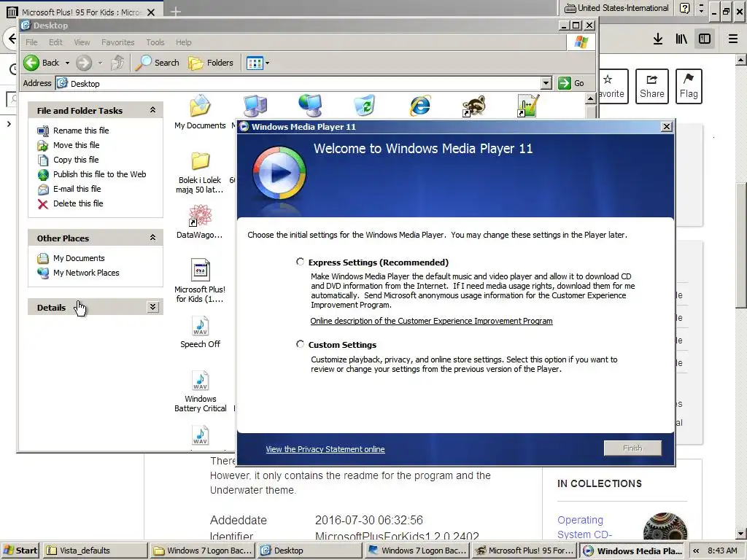Select the My Computer icon
The width and height of the screenshot is (747, 560).
tap(255, 106)
